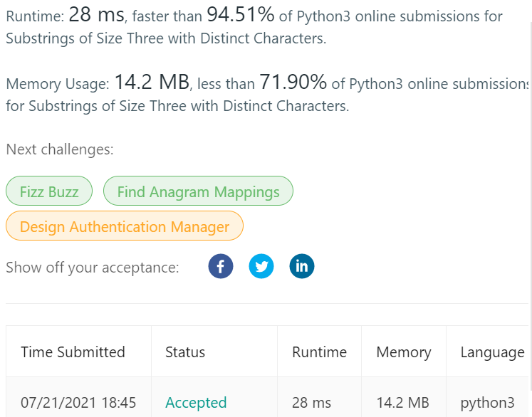Share acceptance on Twitter

(261, 267)
